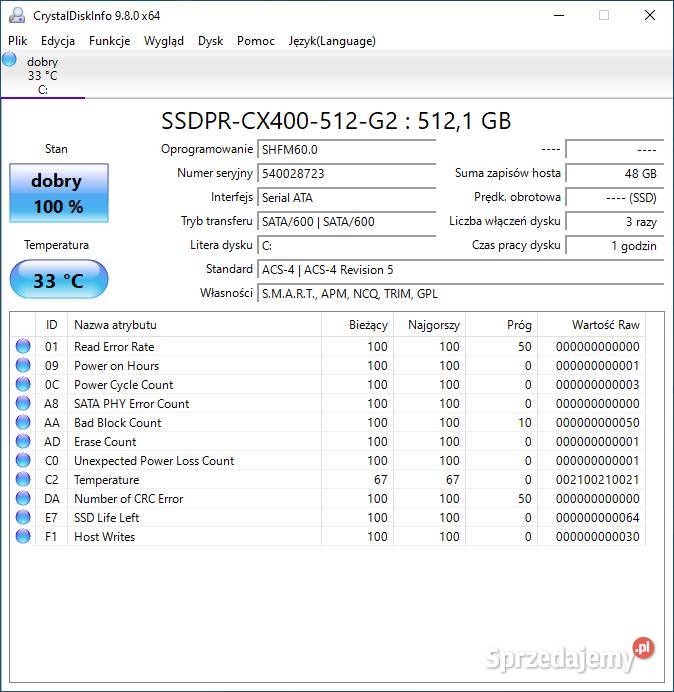Click status orb of SSD Life Left row

(x=23, y=517)
